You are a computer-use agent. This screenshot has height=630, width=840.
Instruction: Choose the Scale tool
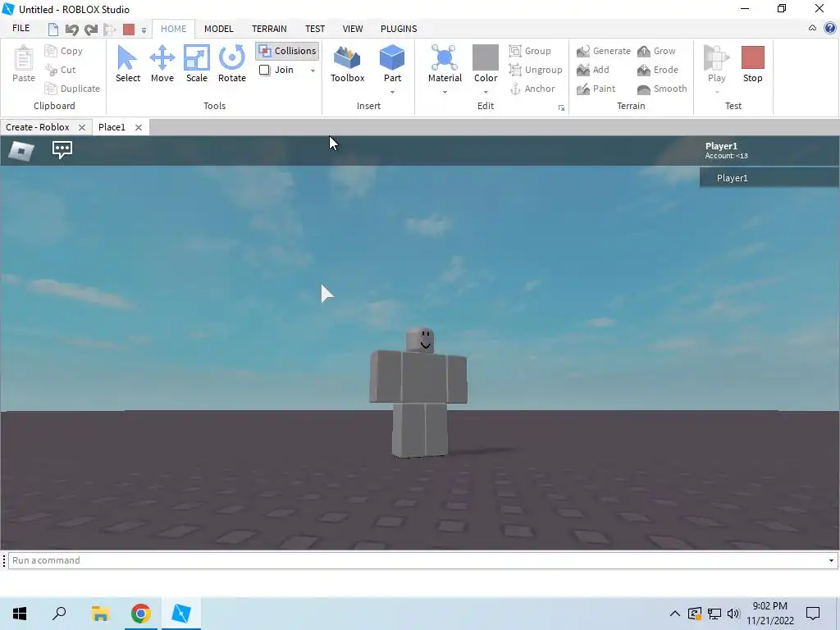(x=197, y=64)
